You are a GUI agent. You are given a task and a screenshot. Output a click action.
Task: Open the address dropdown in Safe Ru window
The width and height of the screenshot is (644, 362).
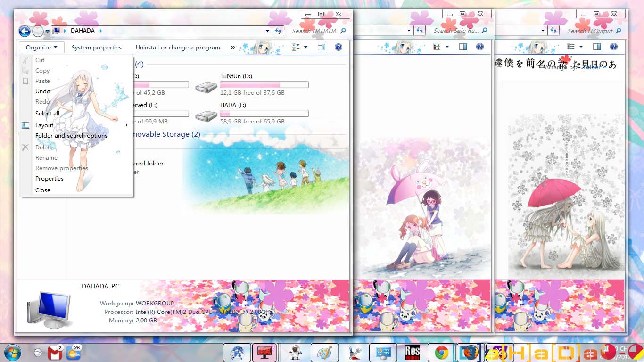coord(409,31)
